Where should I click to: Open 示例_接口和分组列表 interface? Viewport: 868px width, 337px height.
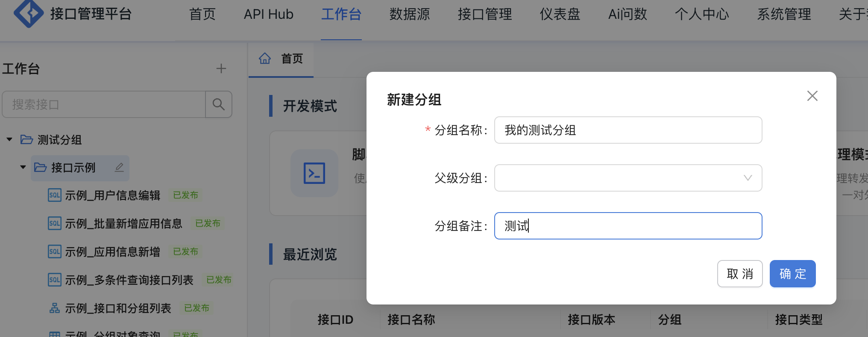118,308
